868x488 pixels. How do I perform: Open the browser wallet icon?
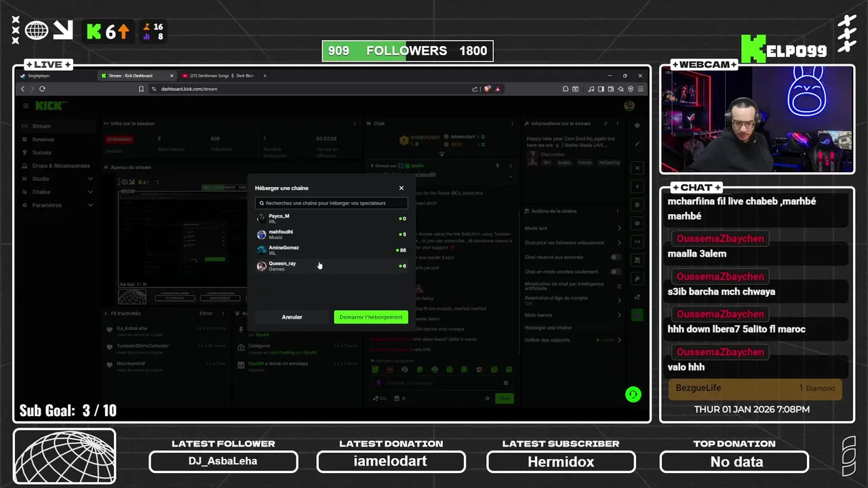click(611, 89)
